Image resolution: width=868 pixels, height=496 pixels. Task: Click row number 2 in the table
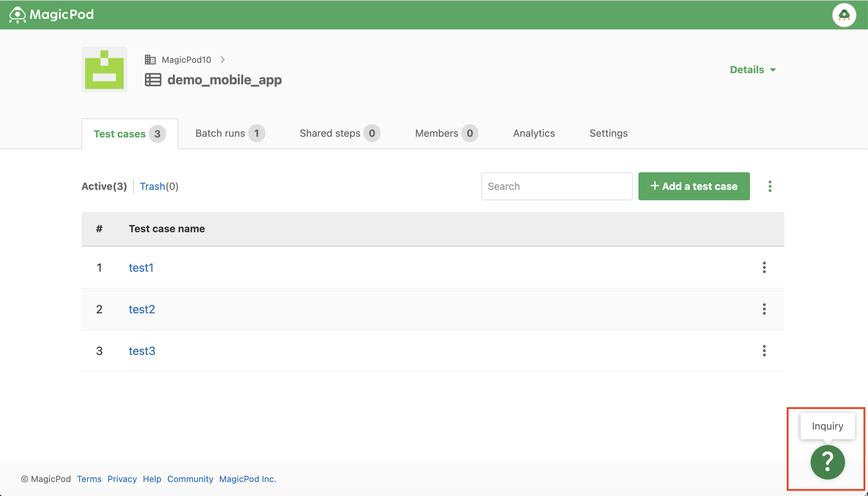click(x=99, y=309)
